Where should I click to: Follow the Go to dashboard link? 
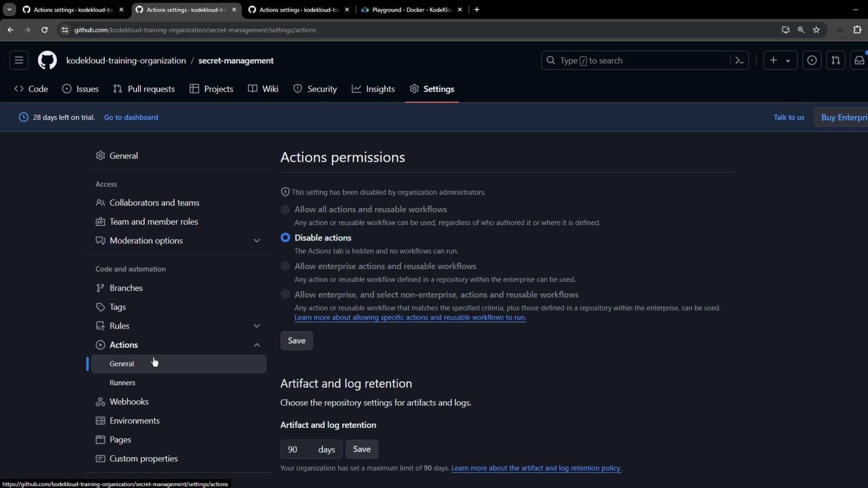pyautogui.click(x=131, y=117)
